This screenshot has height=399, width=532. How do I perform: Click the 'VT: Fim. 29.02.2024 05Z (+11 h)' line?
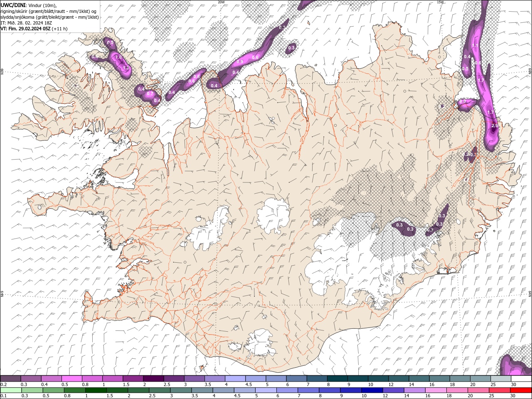[34, 29]
